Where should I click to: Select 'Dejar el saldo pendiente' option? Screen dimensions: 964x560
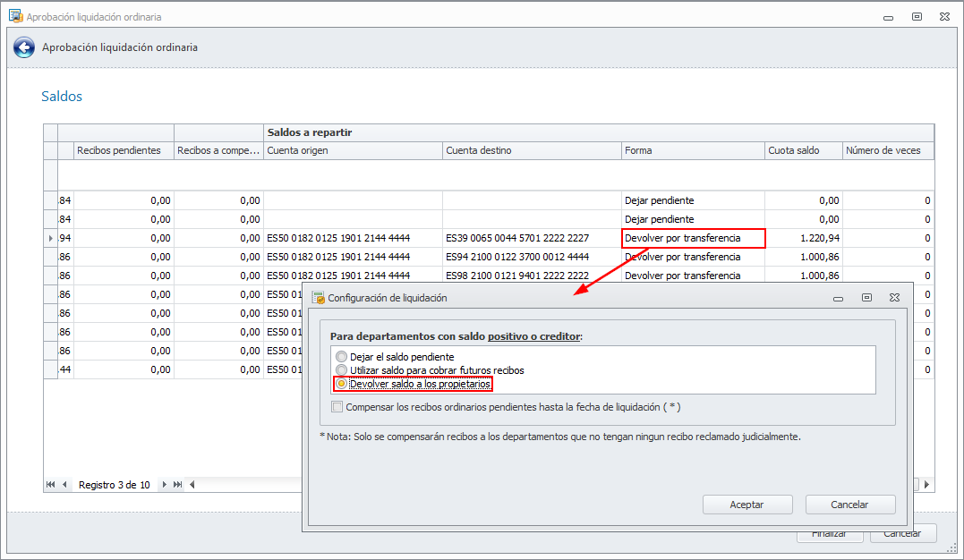(x=341, y=357)
